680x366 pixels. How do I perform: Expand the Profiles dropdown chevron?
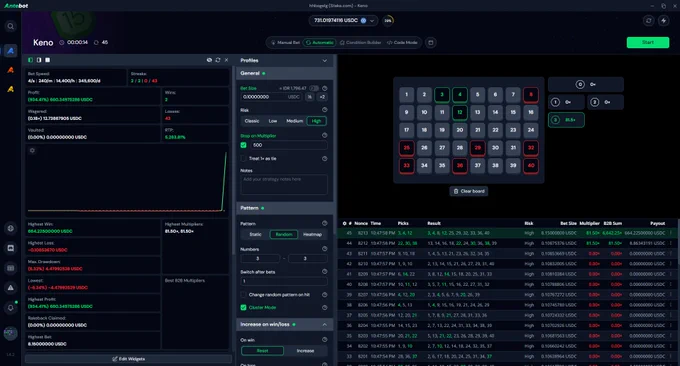324,60
